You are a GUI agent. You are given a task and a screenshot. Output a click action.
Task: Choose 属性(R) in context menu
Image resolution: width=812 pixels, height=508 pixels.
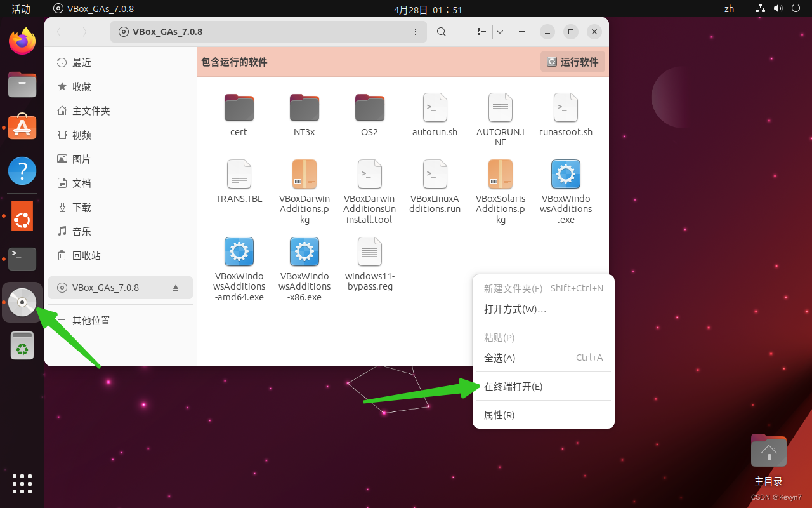point(544,415)
